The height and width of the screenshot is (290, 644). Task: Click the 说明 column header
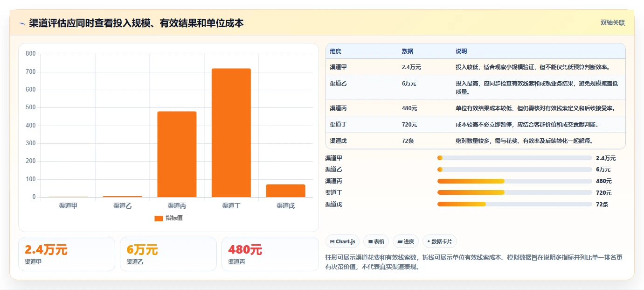click(462, 51)
